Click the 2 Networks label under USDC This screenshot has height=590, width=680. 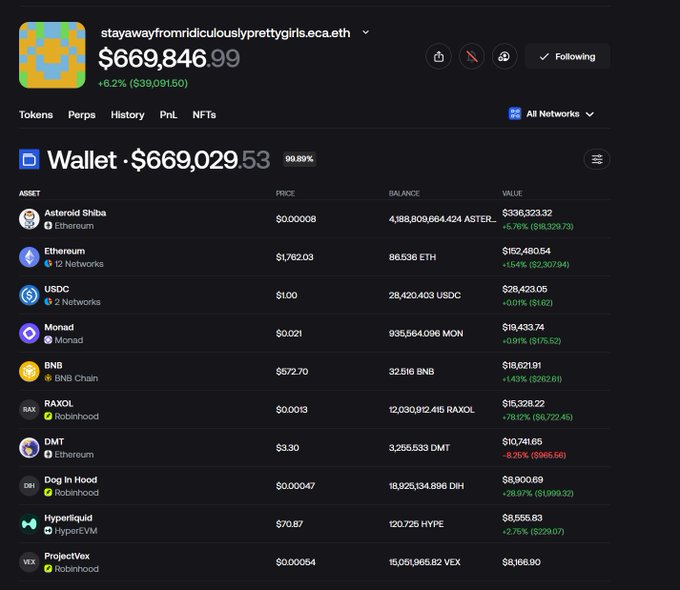(x=77, y=302)
